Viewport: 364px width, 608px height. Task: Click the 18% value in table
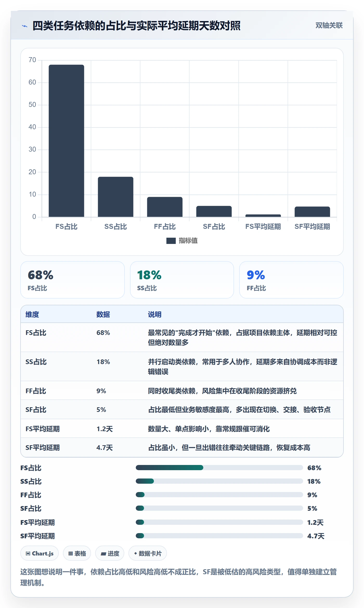[103, 362]
